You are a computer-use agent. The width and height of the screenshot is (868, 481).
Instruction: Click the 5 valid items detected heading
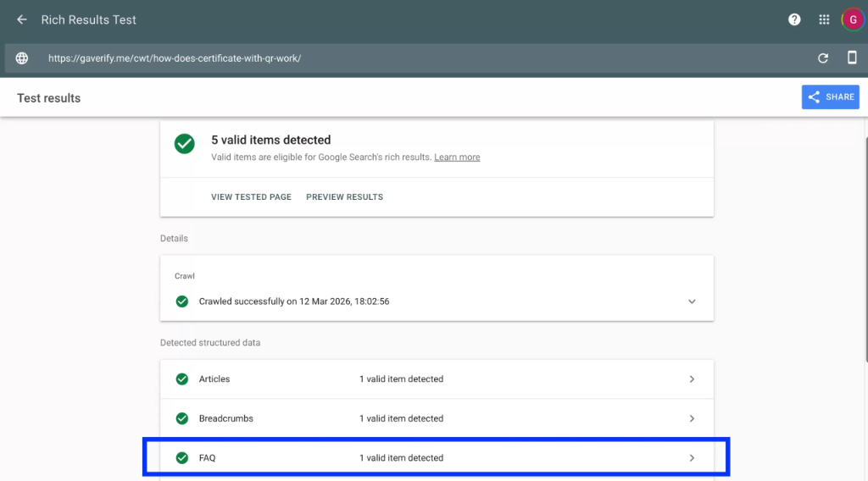[270, 140]
